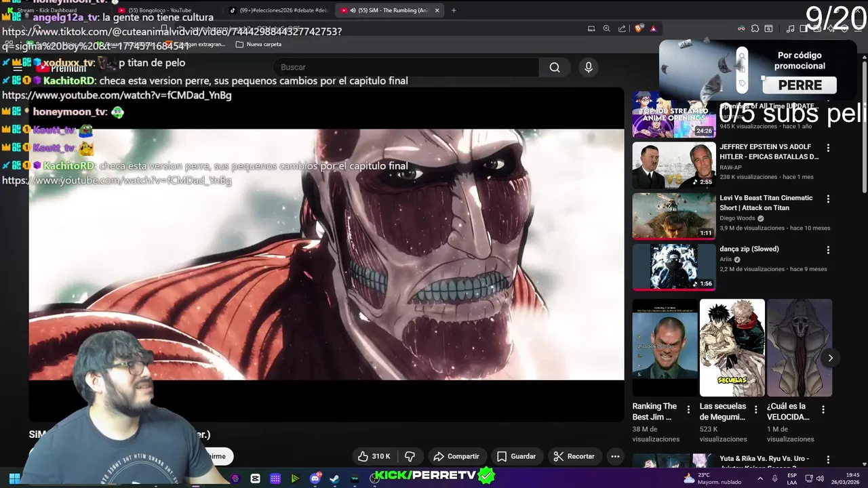Click the Compartir button

[x=456, y=456]
